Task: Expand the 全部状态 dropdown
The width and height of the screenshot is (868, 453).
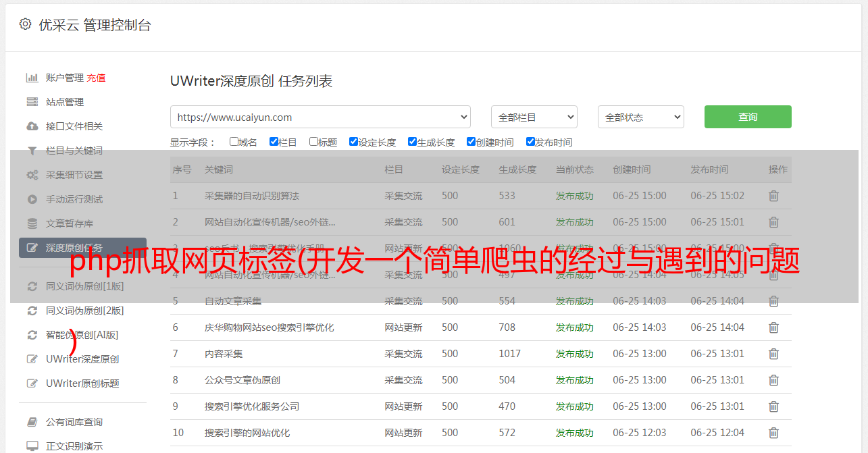Action: (641, 117)
